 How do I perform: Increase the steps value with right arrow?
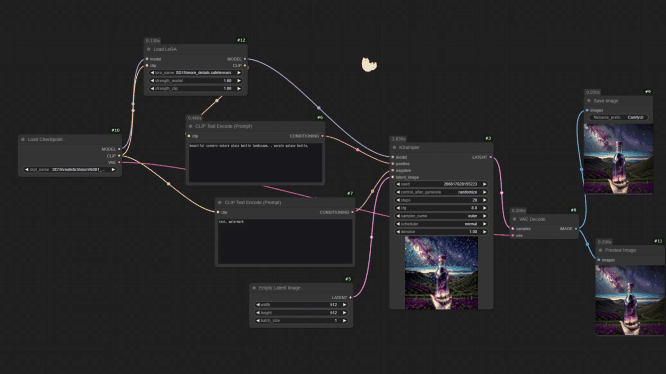coord(484,200)
